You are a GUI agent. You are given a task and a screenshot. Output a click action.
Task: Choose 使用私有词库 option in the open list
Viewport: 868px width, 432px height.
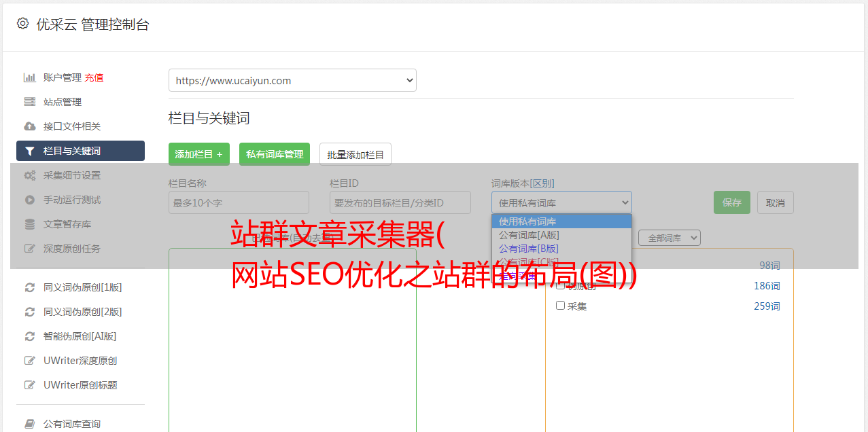coord(561,221)
